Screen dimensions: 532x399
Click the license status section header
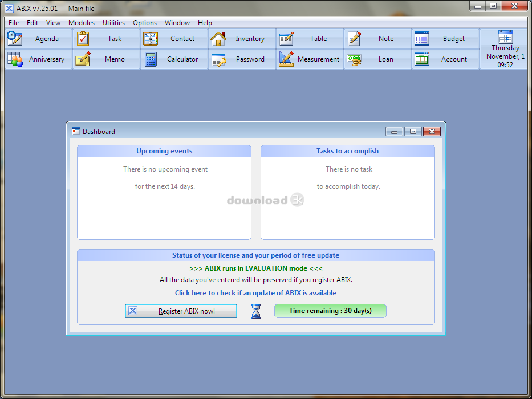256,255
